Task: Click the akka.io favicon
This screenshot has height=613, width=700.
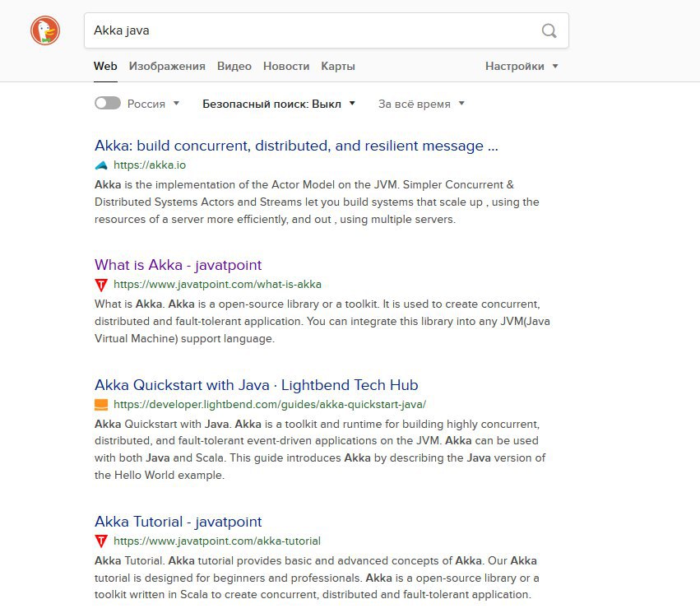Action: click(101, 165)
